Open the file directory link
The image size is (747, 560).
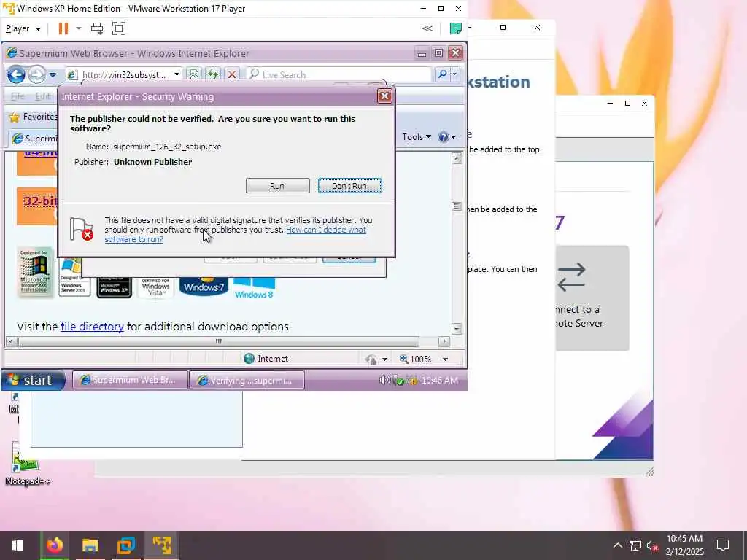tap(92, 327)
